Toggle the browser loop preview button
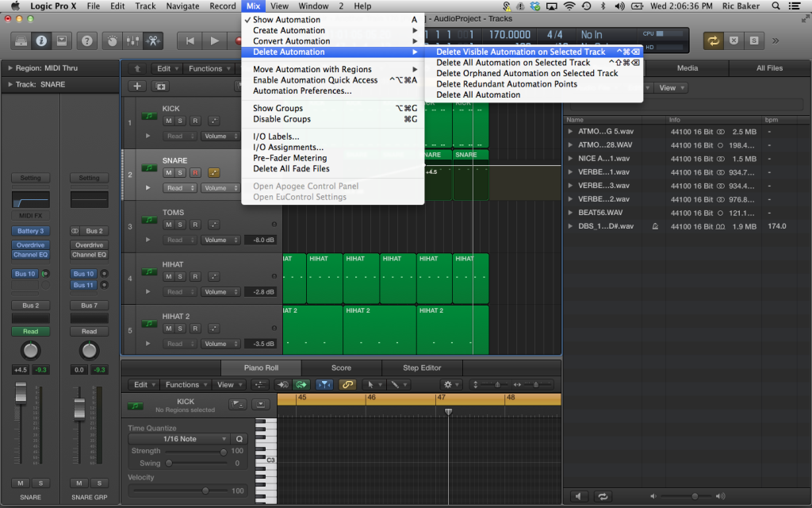The height and width of the screenshot is (508, 812). 603,496
